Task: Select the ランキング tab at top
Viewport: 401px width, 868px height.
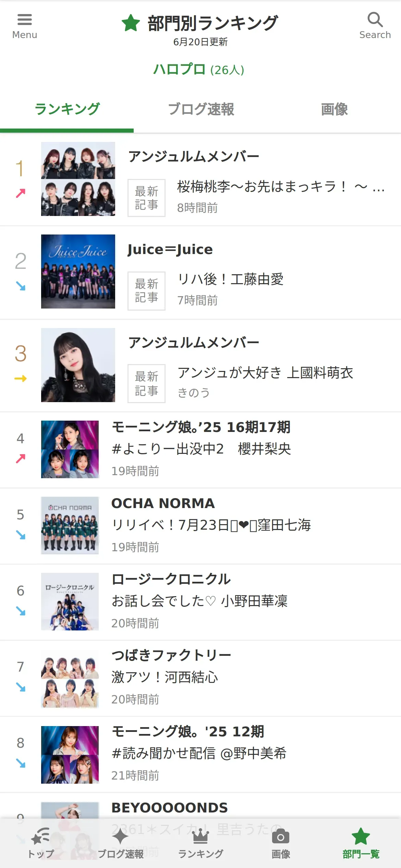Action: point(67,110)
